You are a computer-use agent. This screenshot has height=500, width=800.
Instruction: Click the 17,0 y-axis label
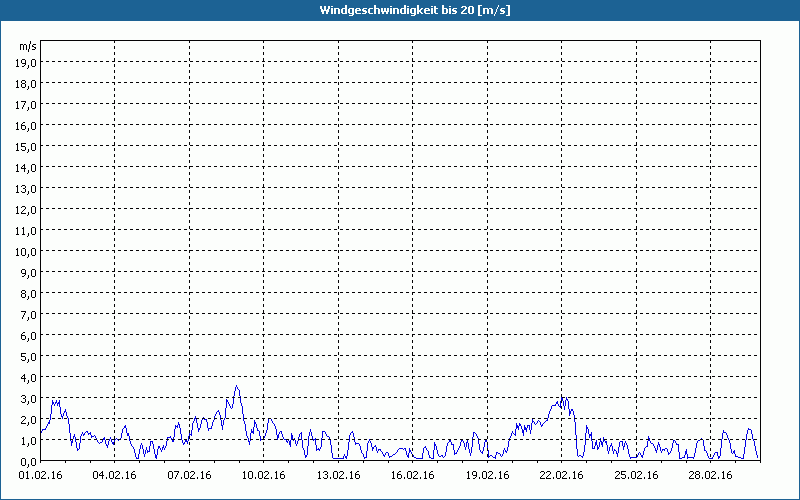pos(26,105)
